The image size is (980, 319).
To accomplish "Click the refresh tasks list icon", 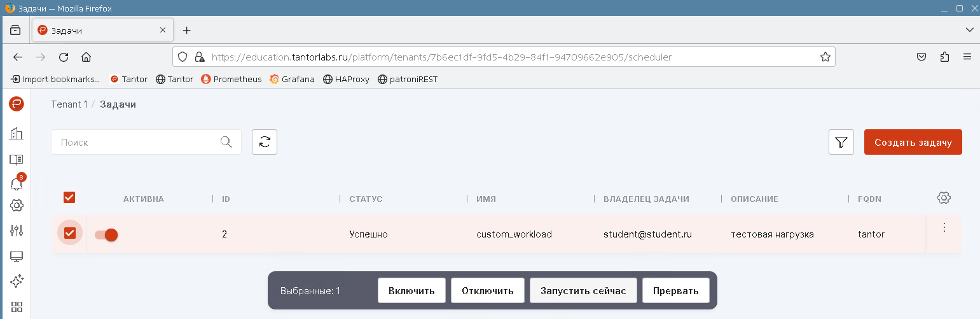I will tap(265, 142).
